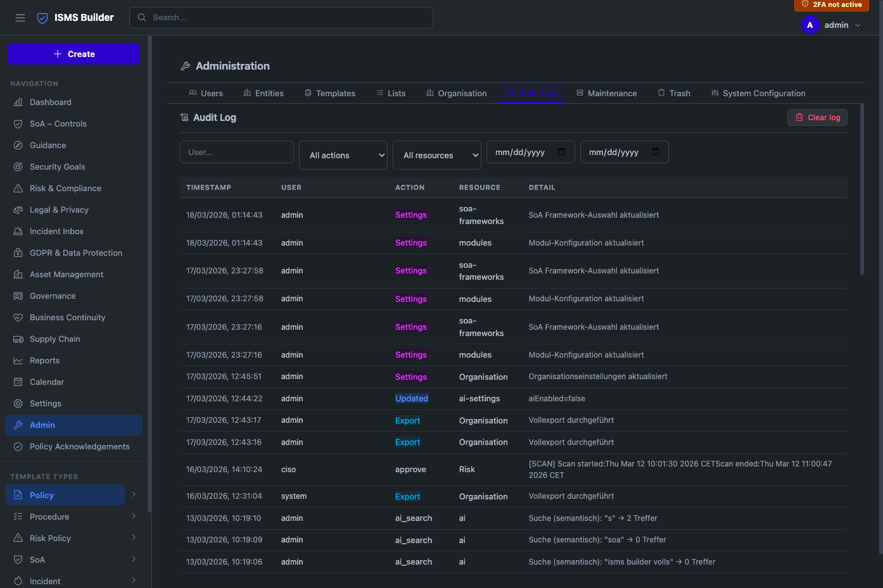Click the Guidance compass icon

point(18,145)
